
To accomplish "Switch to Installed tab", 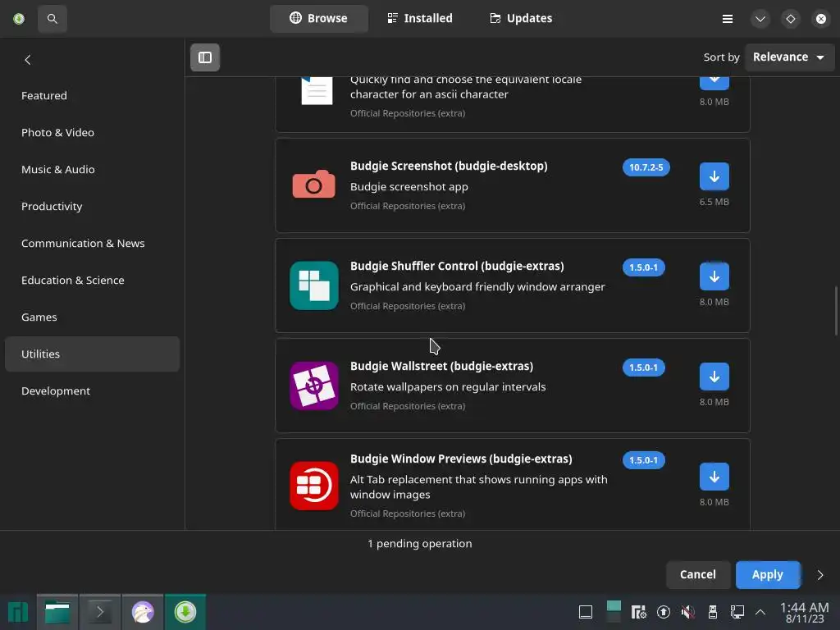I will point(420,18).
